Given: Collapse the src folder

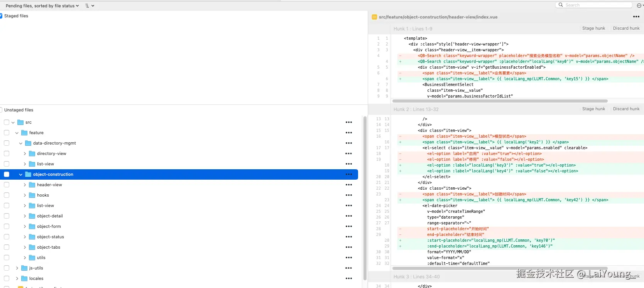Looking at the screenshot, I should (13, 122).
